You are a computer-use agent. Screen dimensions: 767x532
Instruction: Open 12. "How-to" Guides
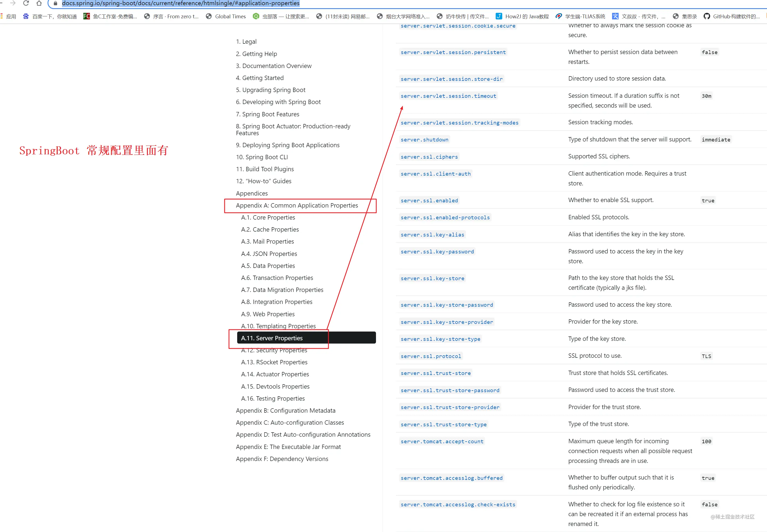(263, 181)
